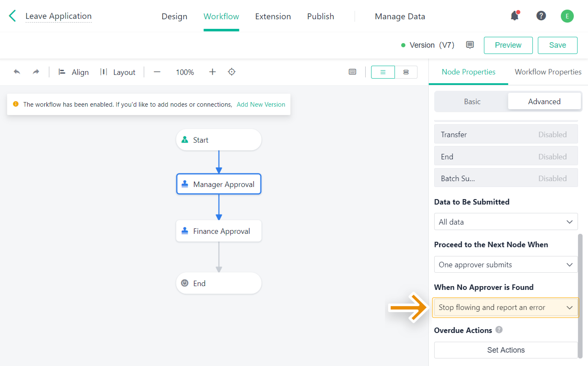Screen dimensions: 588x366
Task: Click the zoom out minus icon
Action: (x=157, y=72)
